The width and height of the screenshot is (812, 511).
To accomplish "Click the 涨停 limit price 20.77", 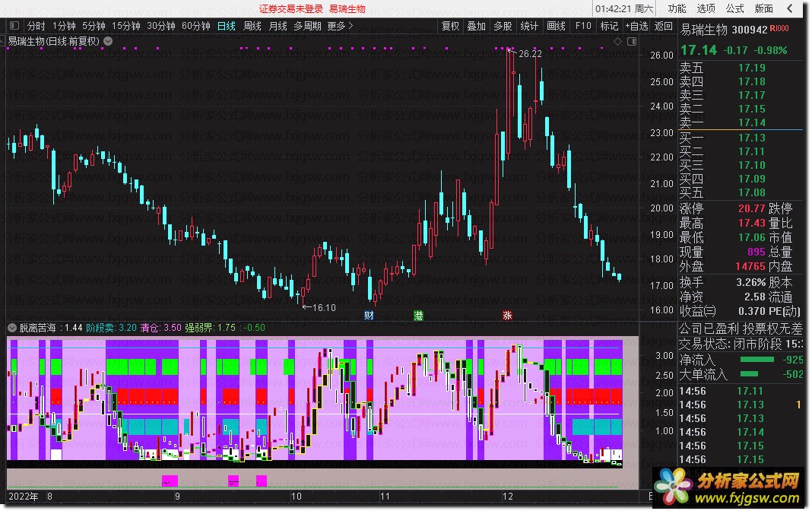I will click(751, 208).
